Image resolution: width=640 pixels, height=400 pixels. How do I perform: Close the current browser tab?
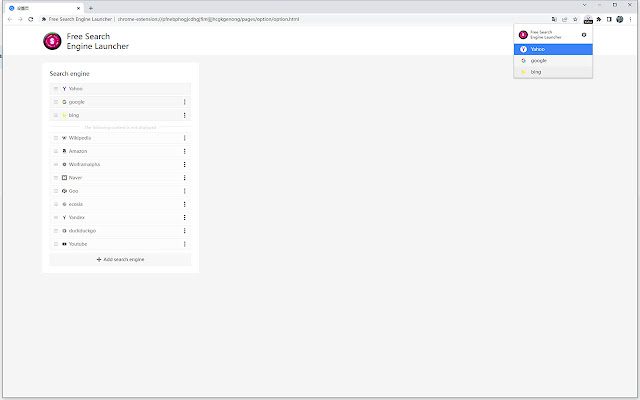(x=78, y=8)
